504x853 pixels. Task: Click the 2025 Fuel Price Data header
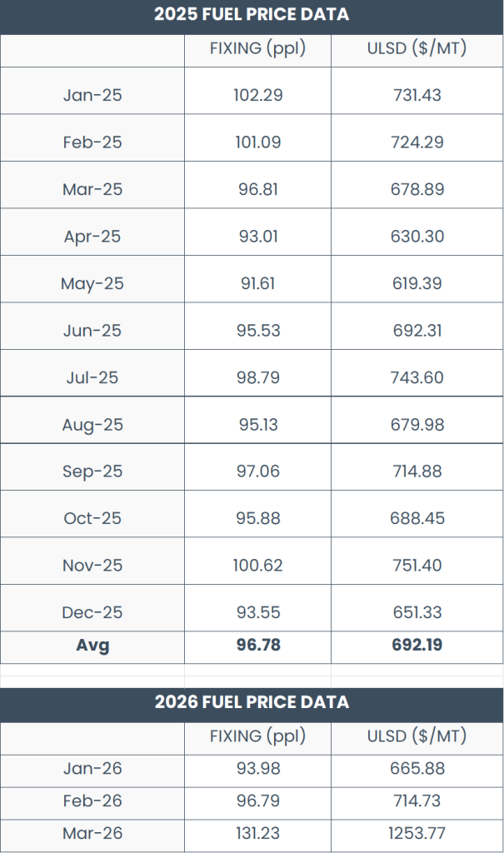point(252,14)
